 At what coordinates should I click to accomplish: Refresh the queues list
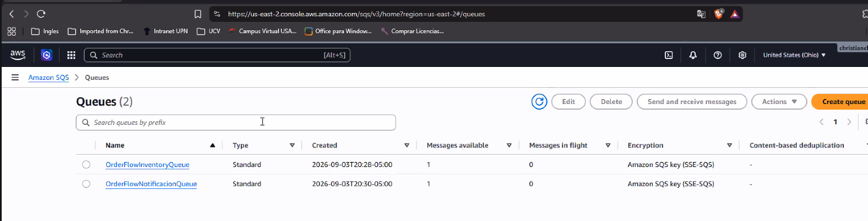click(x=540, y=102)
